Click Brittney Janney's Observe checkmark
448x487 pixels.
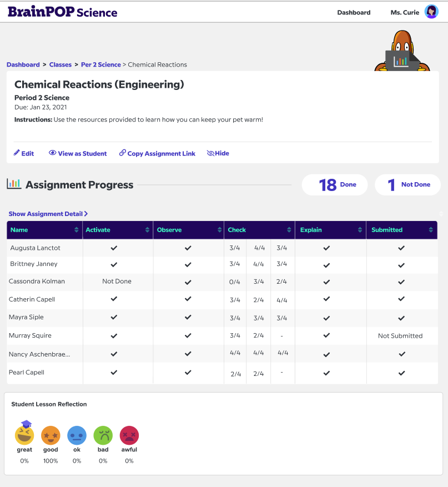(188, 265)
